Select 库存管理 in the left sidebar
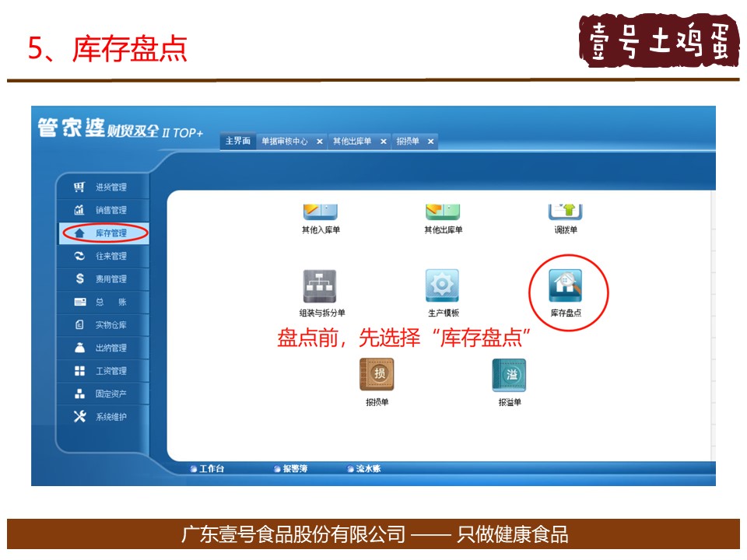Screen dimensions: 747x560 [x=110, y=233]
